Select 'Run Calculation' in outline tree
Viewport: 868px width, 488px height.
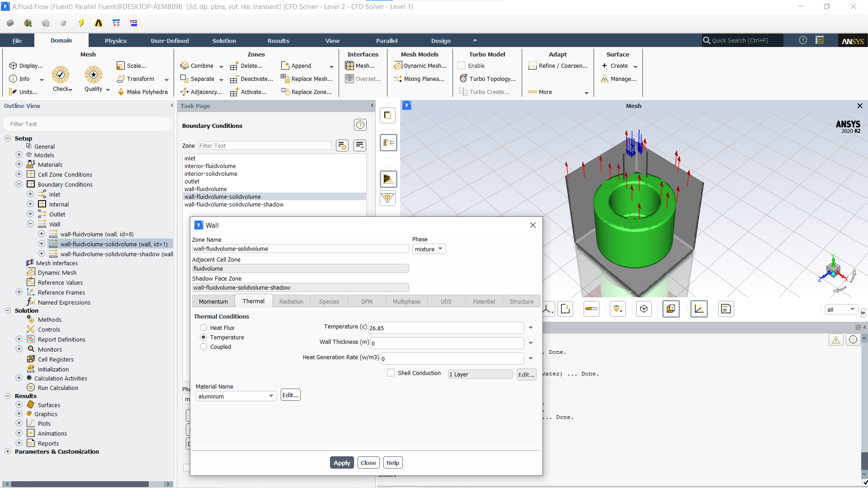(58, 388)
